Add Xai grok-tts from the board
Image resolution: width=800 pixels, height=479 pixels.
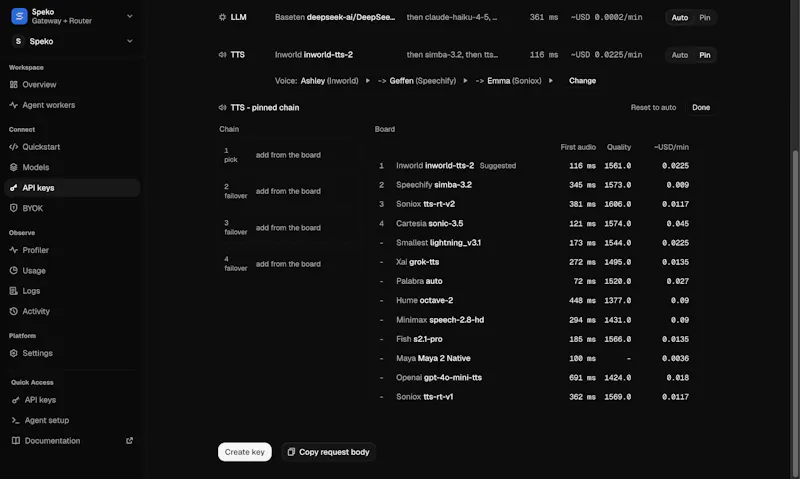[534, 262]
